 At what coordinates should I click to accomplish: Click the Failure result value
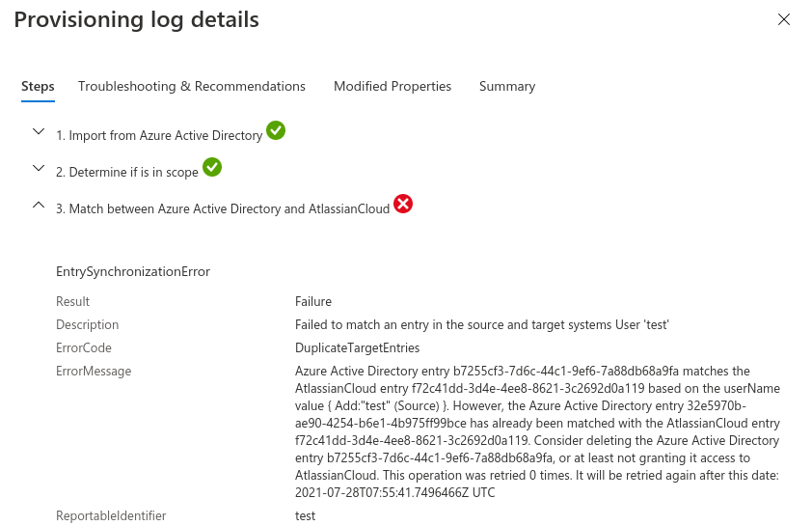[x=313, y=301]
